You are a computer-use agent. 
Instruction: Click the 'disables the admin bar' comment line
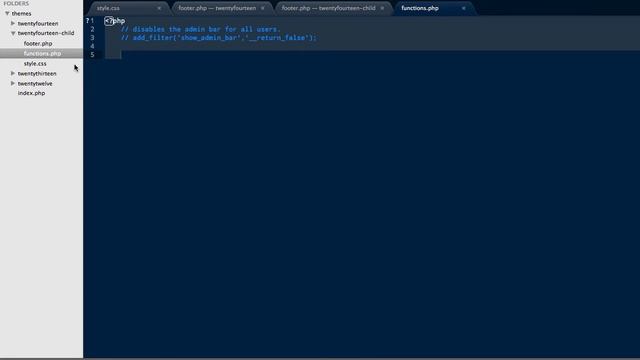pos(200,29)
